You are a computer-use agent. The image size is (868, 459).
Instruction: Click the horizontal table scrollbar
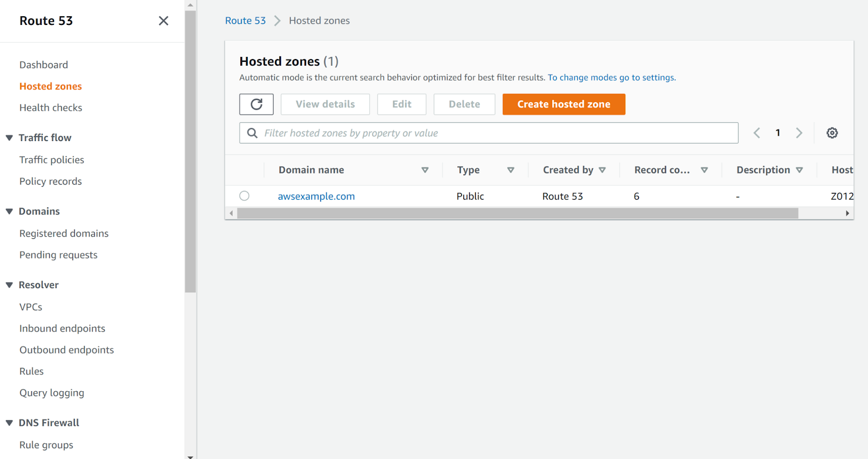click(517, 213)
